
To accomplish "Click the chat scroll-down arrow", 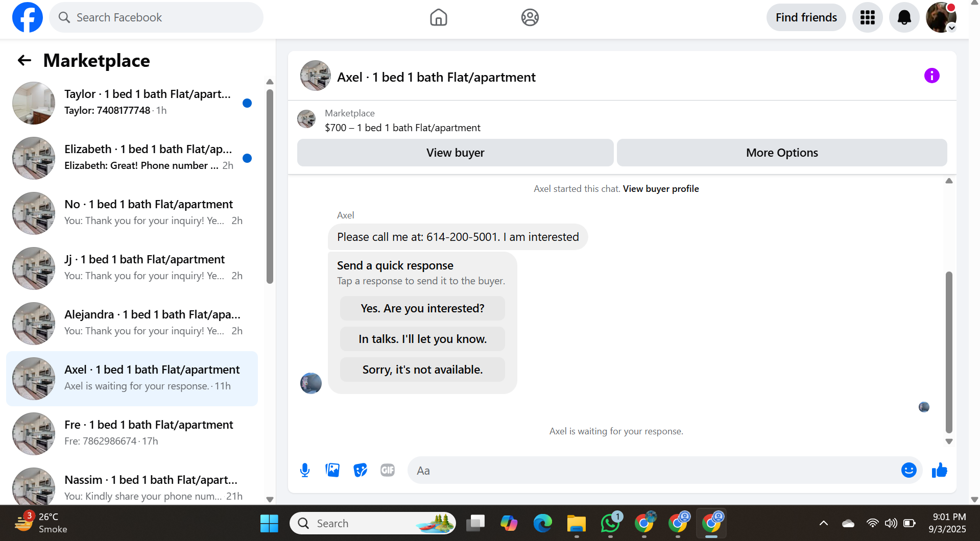I will click(x=949, y=441).
